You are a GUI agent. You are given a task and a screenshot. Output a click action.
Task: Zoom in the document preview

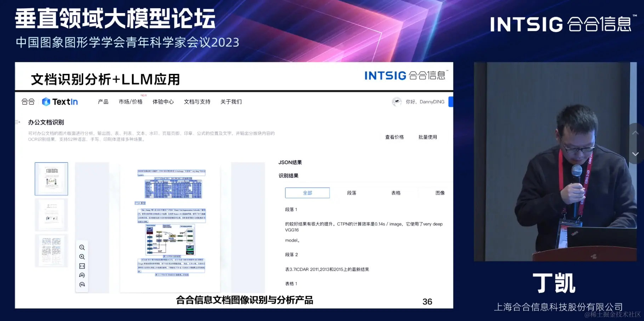click(x=82, y=257)
